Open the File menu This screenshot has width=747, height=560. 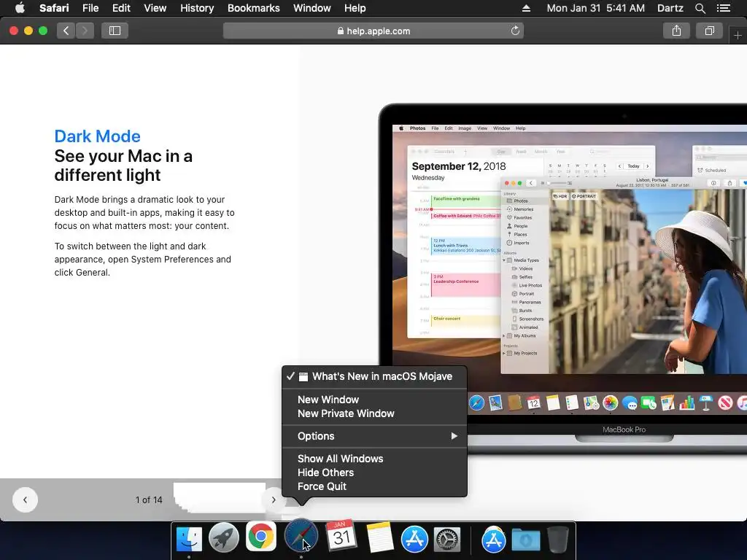pyautogui.click(x=90, y=8)
